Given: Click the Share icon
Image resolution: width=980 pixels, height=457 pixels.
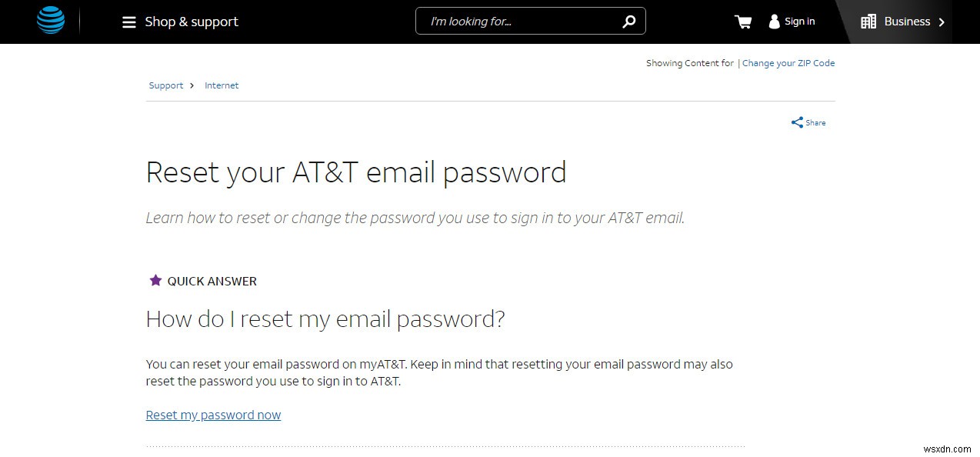Looking at the screenshot, I should click(797, 122).
